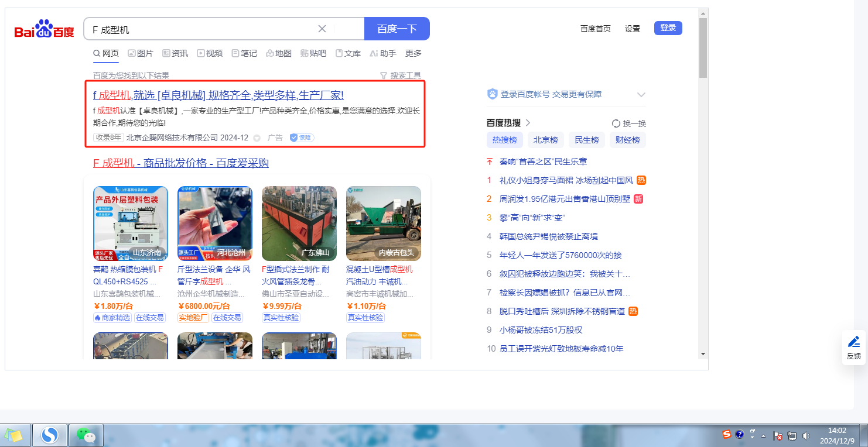Click the 登录 login button

pos(668,28)
